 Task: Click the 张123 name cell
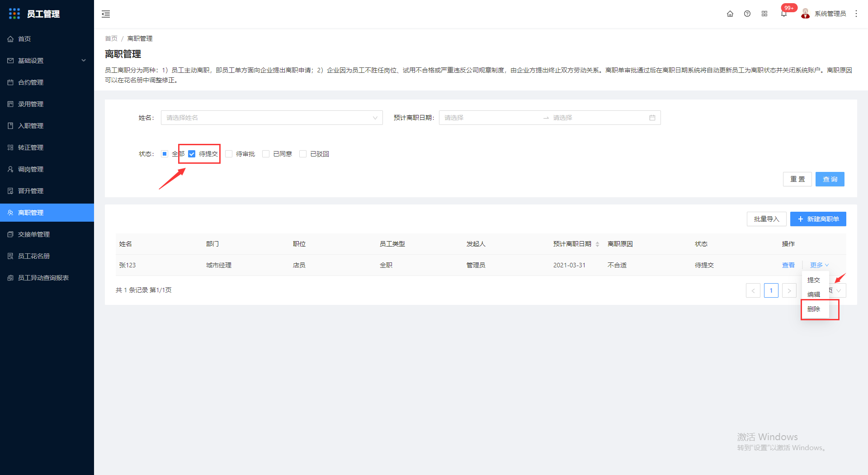127,265
